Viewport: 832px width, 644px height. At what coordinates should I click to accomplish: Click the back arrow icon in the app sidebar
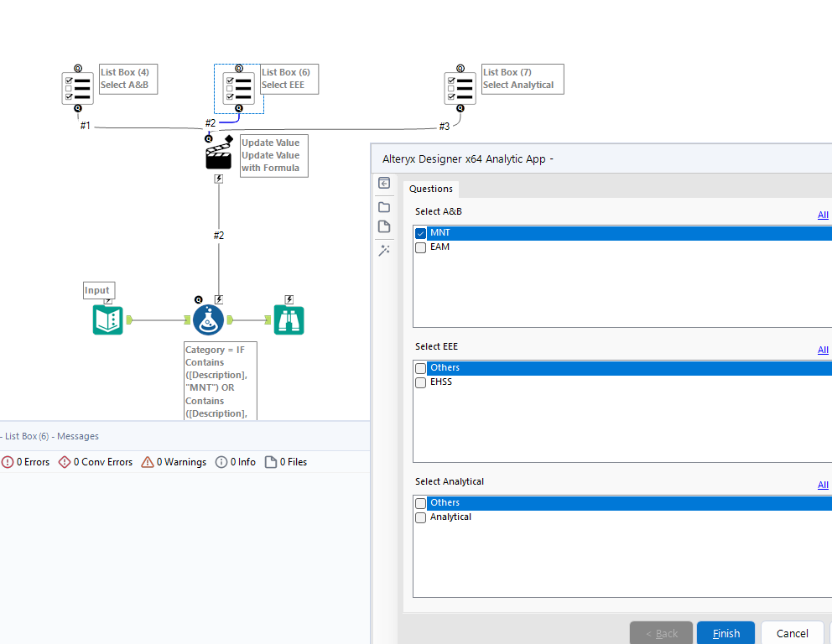(x=384, y=183)
